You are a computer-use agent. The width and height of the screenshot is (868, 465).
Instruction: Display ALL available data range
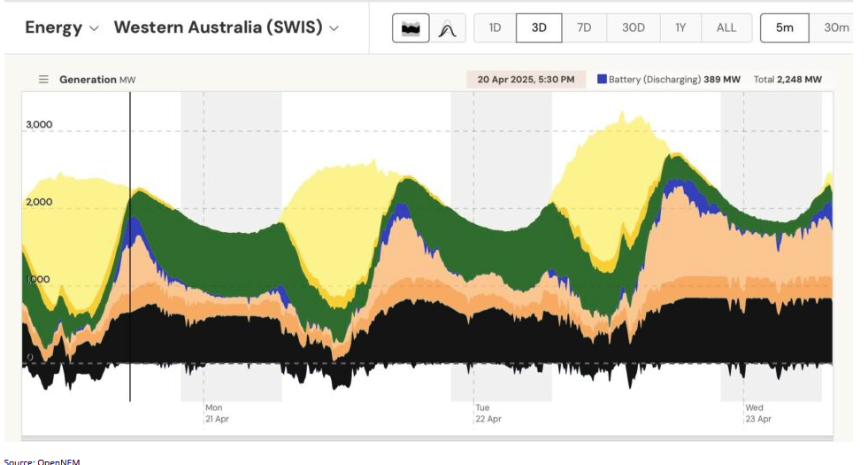pos(726,28)
